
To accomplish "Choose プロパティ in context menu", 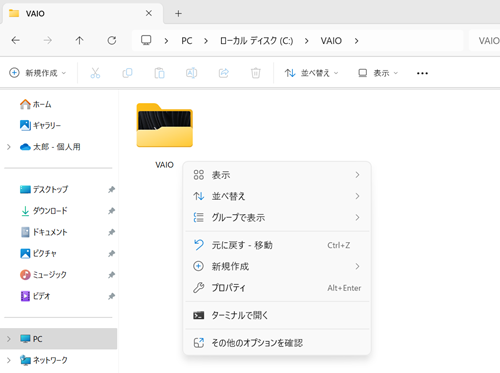I will click(x=277, y=288).
